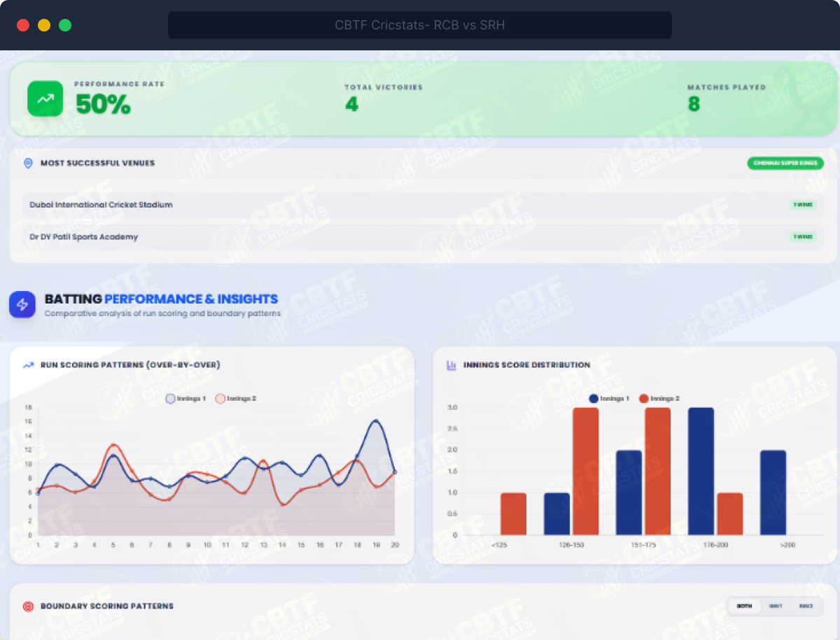Image resolution: width=840 pixels, height=640 pixels.
Task: Click the yellow minimize window button
Action: point(43,25)
